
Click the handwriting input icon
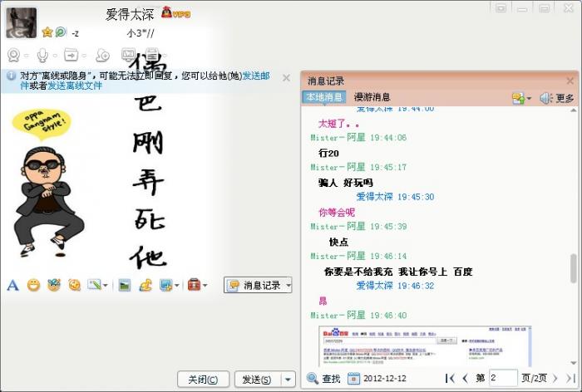pos(94,285)
